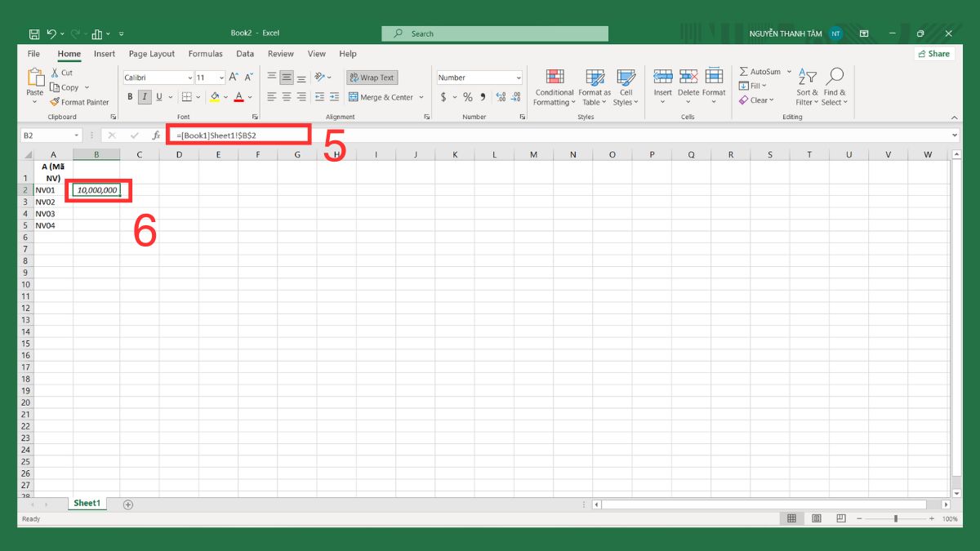Click the Borders icon
Viewport: 980px width, 551px height.
pyautogui.click(x=186, y=96)
